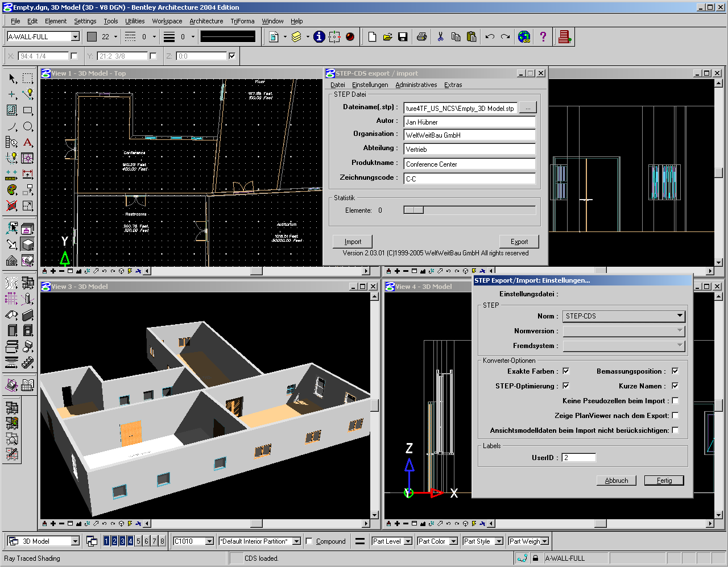Uncheck the STEP-Optimierung checkbox
The image size is (728, 567).
coord(566,386)
